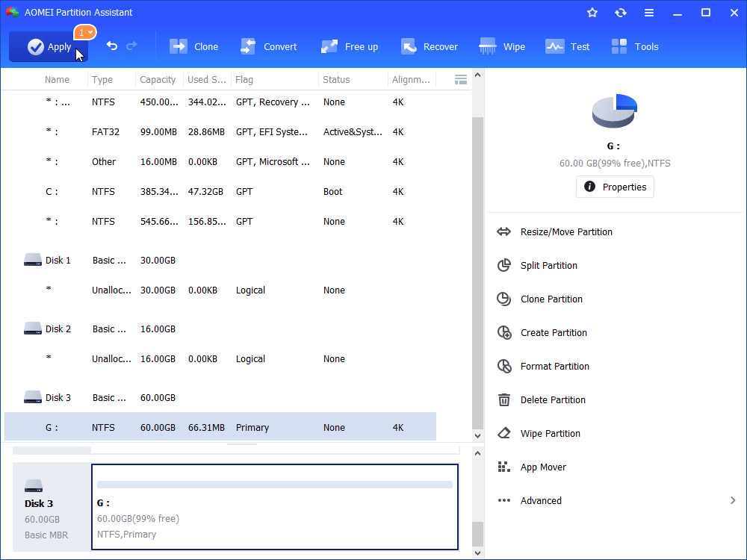Viewport: 747px width, 560px height.
Task: Open the Tools toolbar icon
Action: (634, 46)
